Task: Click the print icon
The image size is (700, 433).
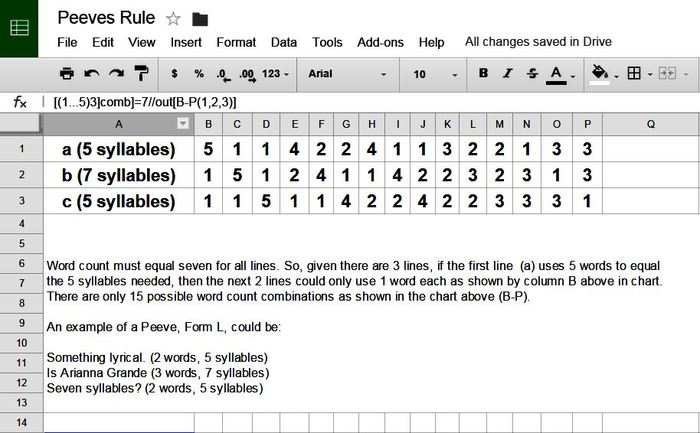Action: click(67, 74)
